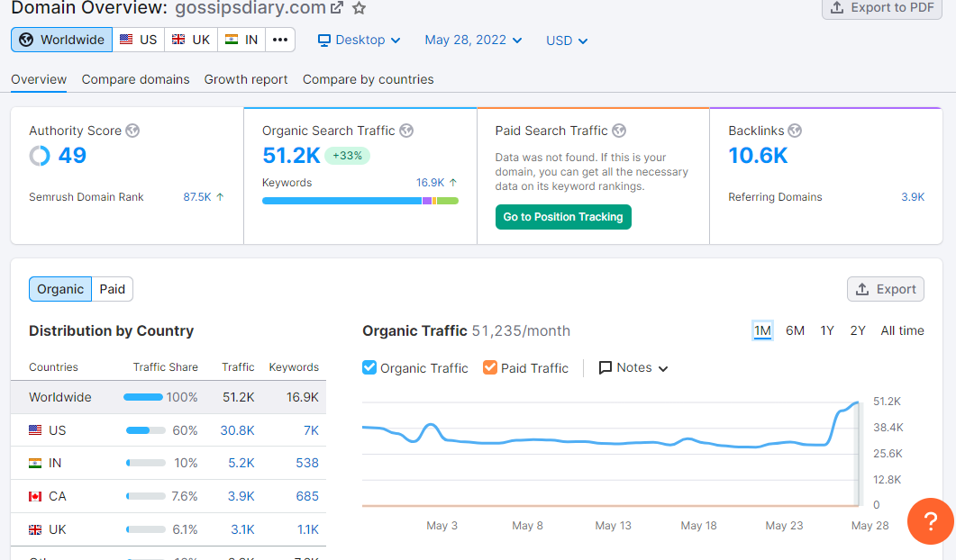Click May 28 peak on traffic chart
The width and height of the screenshot is (956, 560).
click(x=857, y=402)
